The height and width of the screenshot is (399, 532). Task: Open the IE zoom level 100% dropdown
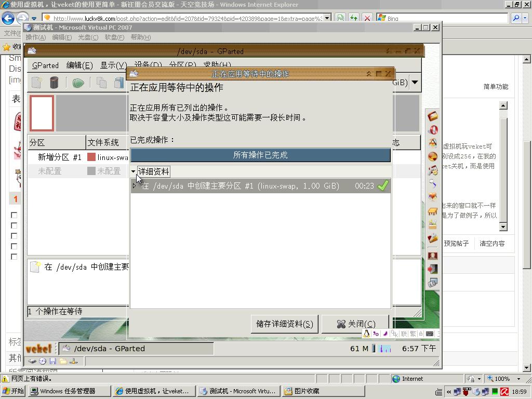[518, 379]
